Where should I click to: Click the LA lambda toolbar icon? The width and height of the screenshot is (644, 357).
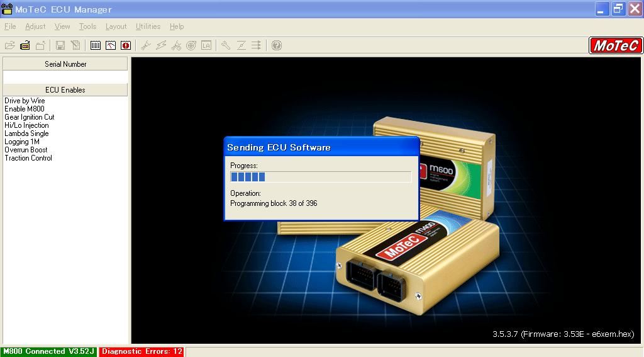pos(206,45)
